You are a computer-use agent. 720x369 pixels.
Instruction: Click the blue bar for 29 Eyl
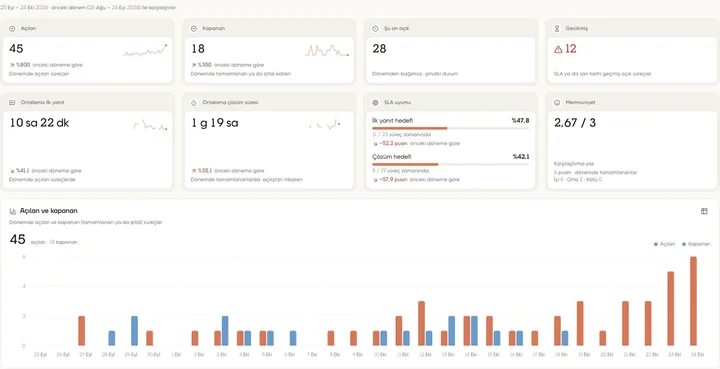pos(134,331)
